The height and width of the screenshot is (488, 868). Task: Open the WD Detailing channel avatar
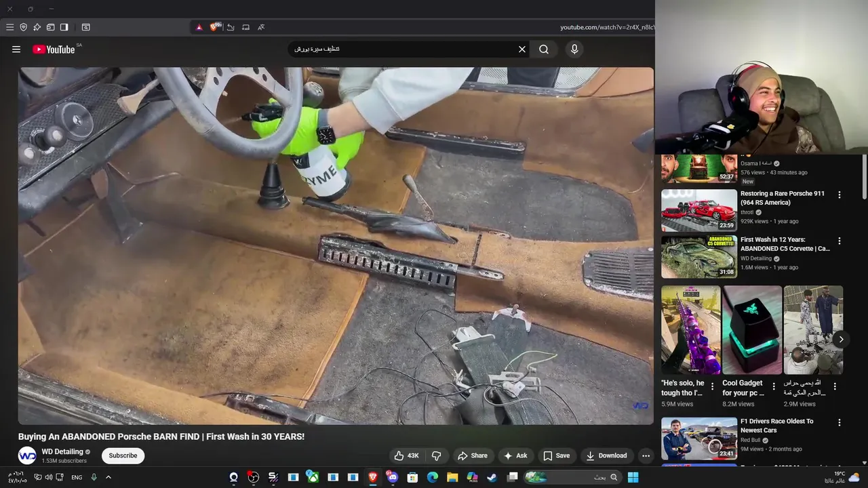click(x=27, y=455)
